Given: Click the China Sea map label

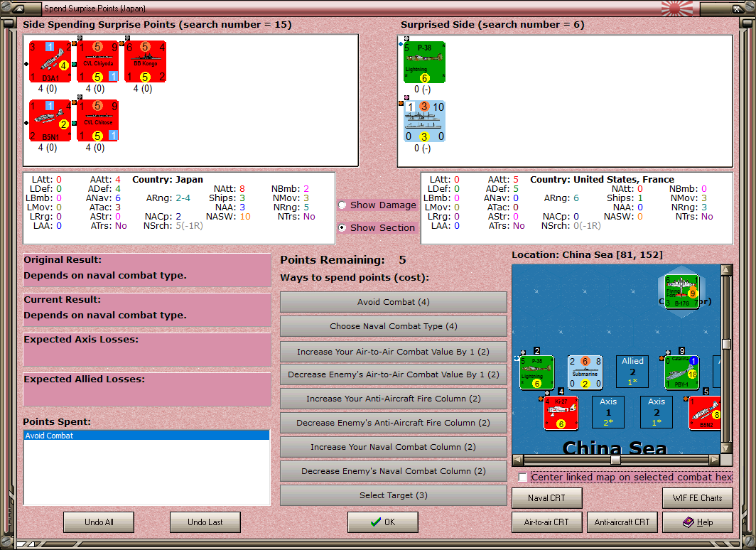Looking at the screenshot, I should point(615,448).
